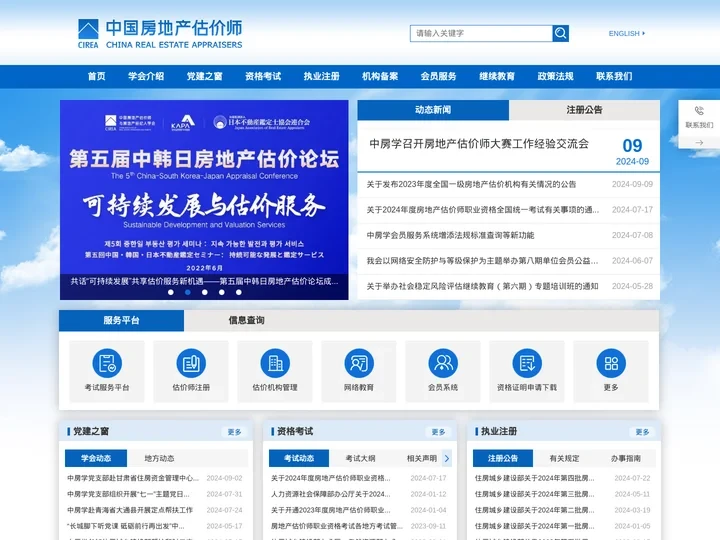Select the third carousel dot
Image resolution: width=720 pixels, height=540 pixels.
coord(205,292)
